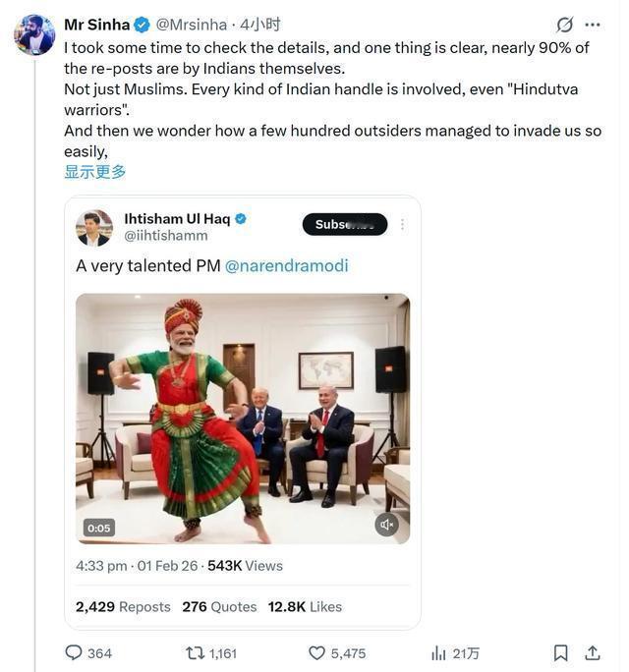Open the @narendramodi mention link
The height and width of the screenshot is (672, 629).
[x=286, y=265]
